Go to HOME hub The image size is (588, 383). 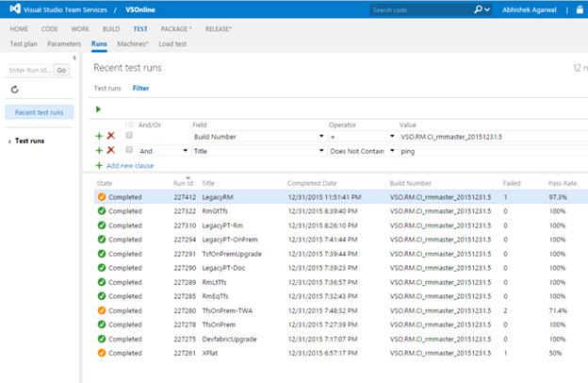tap(19, 29)
